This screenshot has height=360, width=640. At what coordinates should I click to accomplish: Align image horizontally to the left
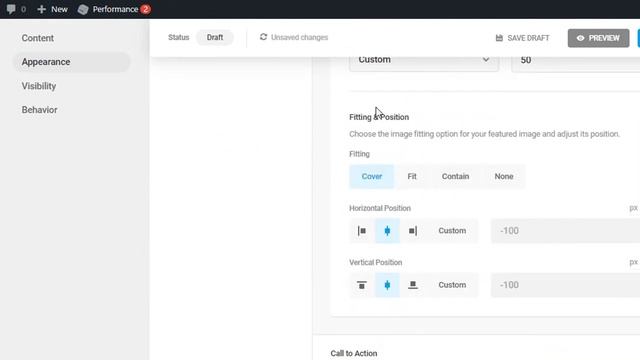pyautogui.click(x=362, y=231)
